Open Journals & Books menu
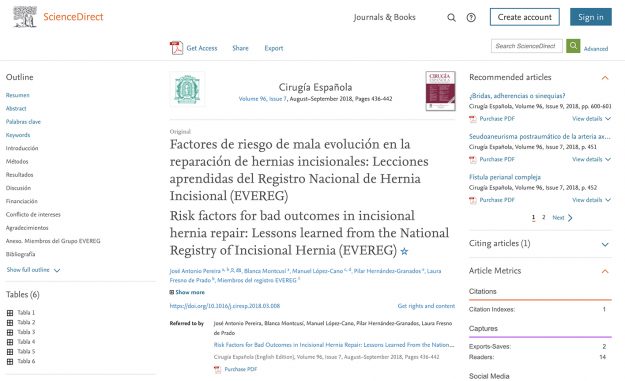Image resolution: width=625 pixels, height=381 pixels. coord(384,17)
